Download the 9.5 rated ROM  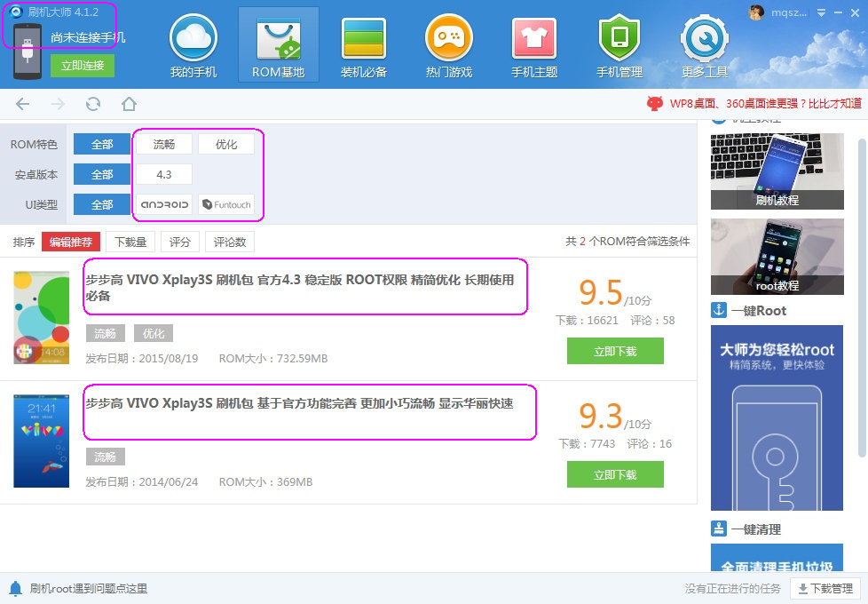(x=615, y=351)
